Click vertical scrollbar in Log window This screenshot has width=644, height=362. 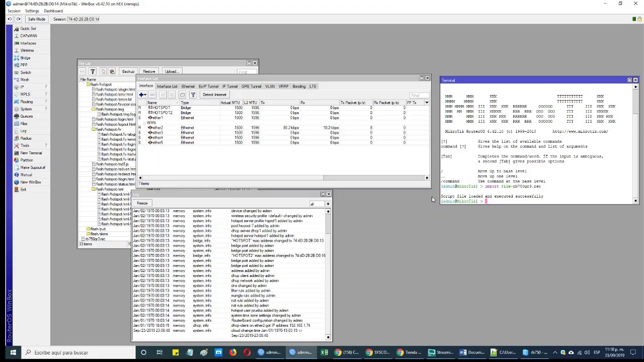(x=328, y=274)
